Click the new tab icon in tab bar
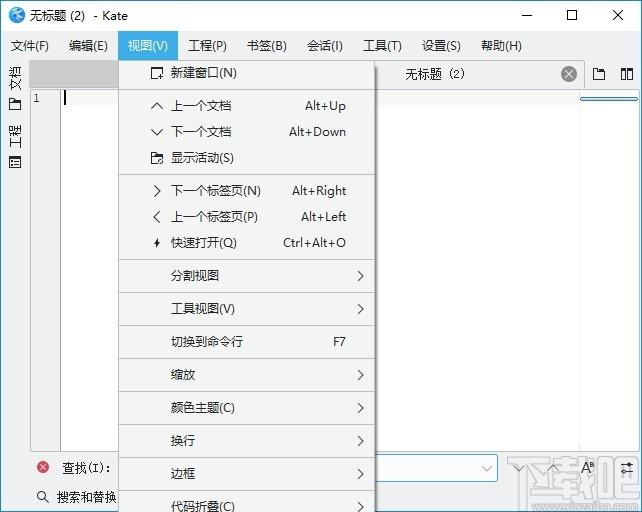 pos(599,74)
